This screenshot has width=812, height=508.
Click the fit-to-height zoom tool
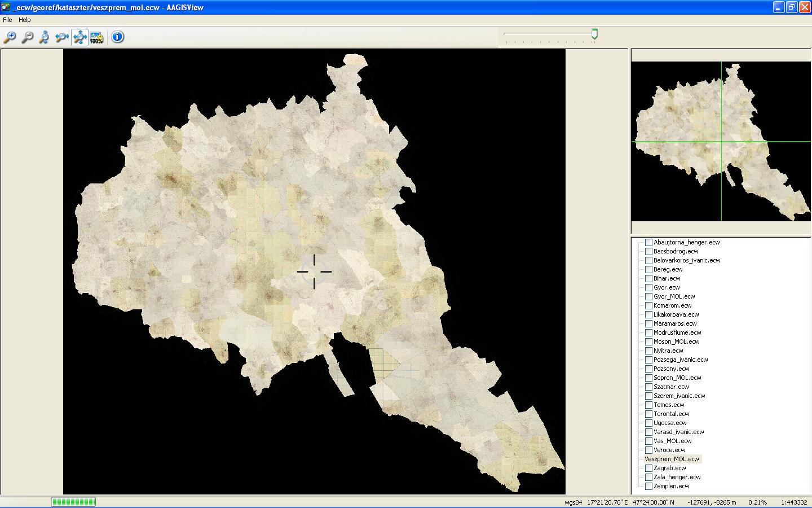(45, 37)
